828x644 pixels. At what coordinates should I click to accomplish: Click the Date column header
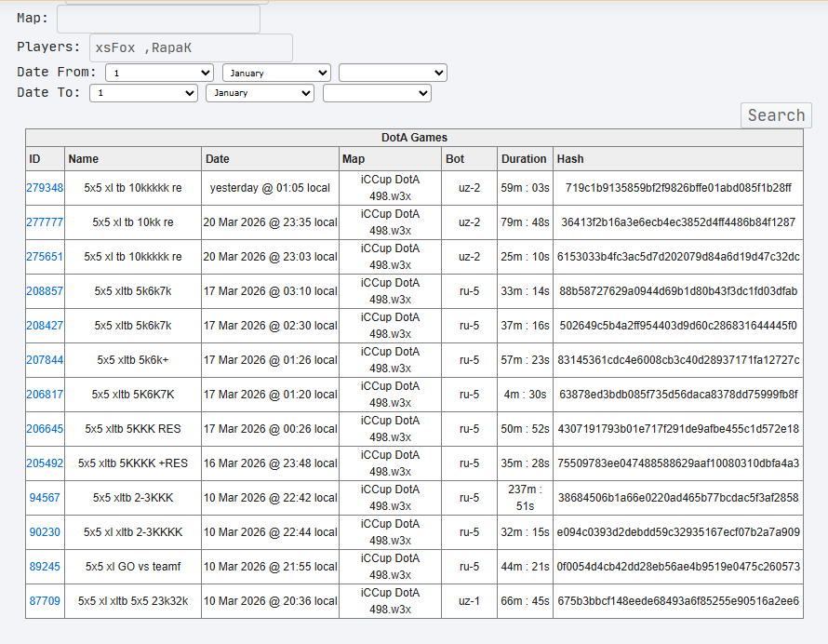point(271,159)
